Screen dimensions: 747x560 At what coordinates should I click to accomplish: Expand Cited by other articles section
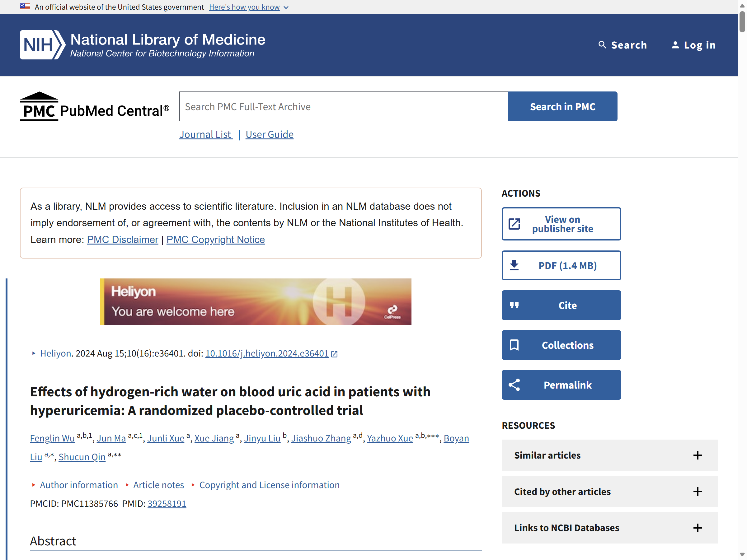coord(609,492)
